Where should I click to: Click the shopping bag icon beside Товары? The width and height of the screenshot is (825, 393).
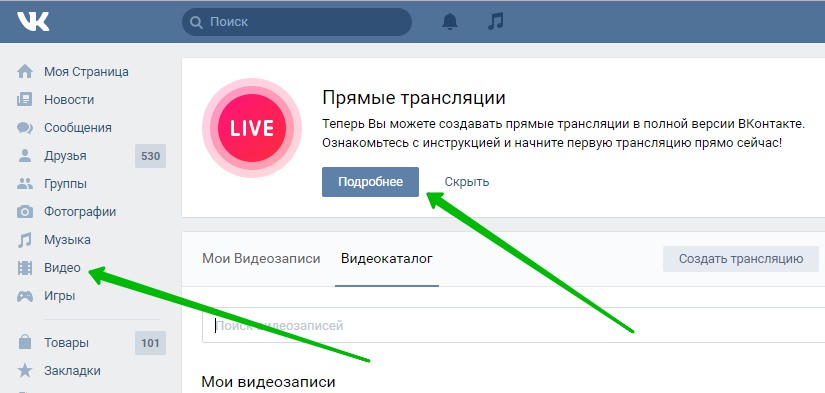point(25,342)
